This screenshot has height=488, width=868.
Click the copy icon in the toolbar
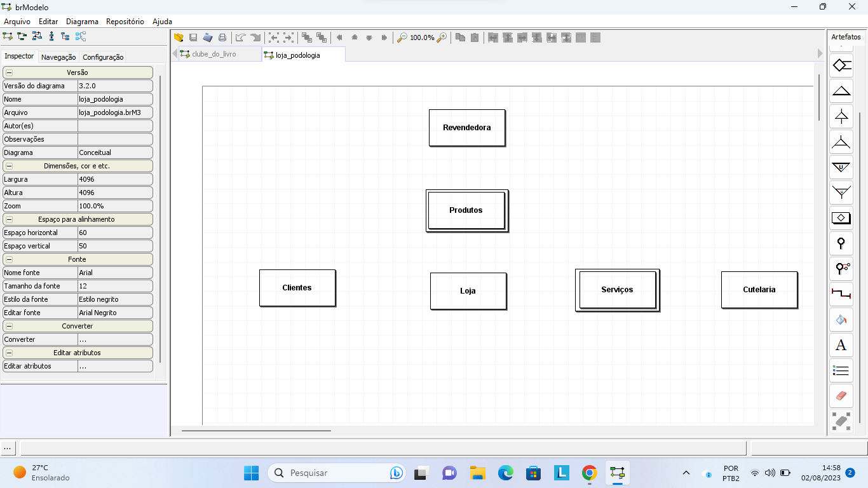(x=461, y=37)
